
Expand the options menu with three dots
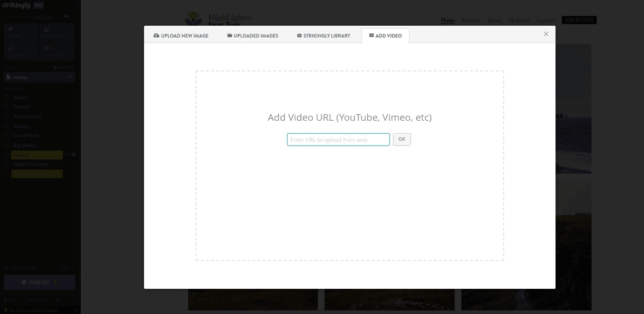coord(73,300)
